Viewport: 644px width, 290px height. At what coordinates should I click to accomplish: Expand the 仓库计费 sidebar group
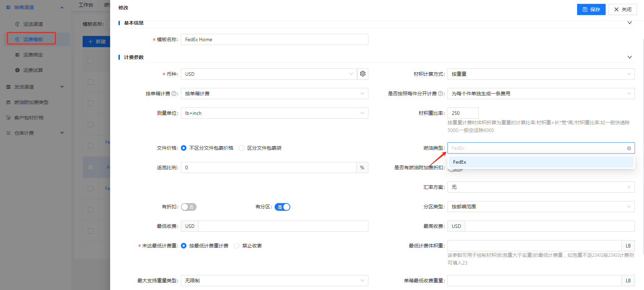pos(62,133)
